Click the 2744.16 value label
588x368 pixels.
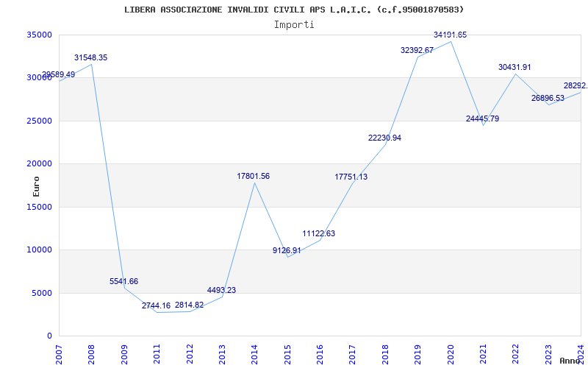pyautogui.click(x=156, y=306)
